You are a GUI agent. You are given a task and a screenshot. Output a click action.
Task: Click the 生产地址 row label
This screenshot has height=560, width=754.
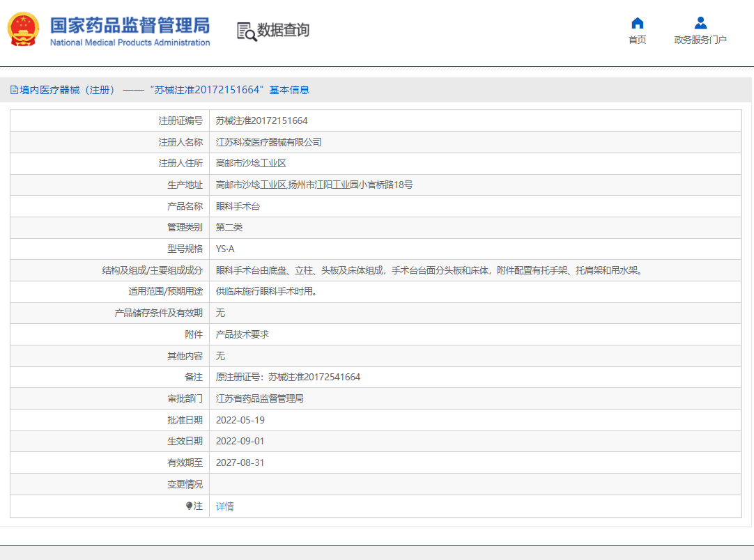click(185, 185)
